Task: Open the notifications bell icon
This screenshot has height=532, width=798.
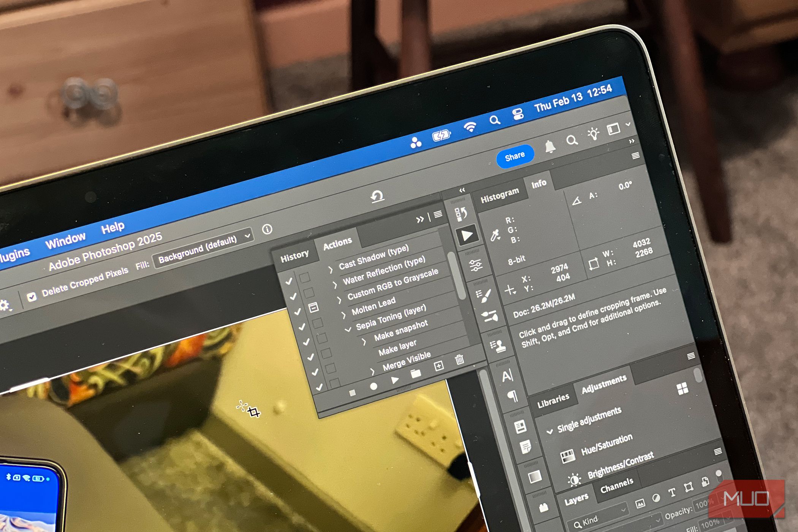Action: tap(550, 147)
